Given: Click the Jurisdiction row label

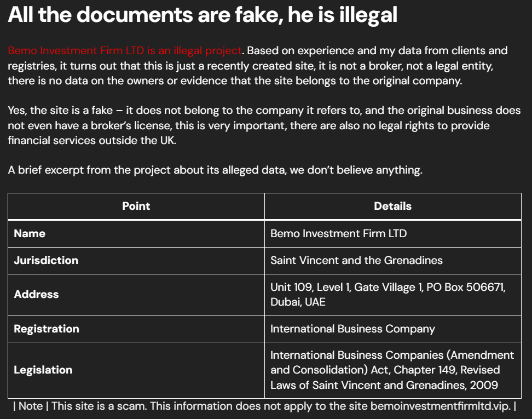Looking at the screenshot, I should 46,260.
